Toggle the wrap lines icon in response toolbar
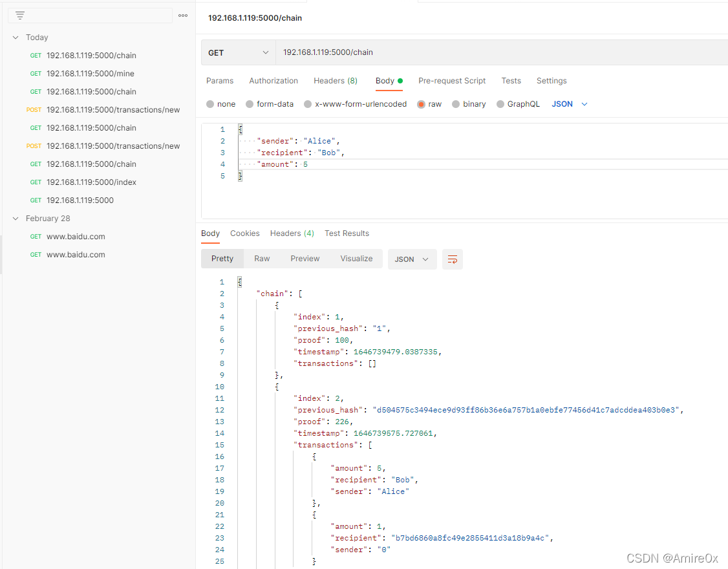728x569 pixels. [452, 259]
